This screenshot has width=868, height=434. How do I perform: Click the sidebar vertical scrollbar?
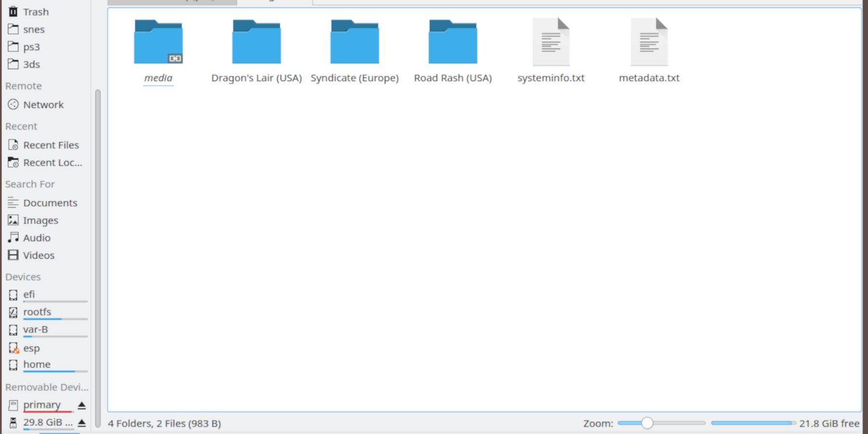tap(98, 241)
